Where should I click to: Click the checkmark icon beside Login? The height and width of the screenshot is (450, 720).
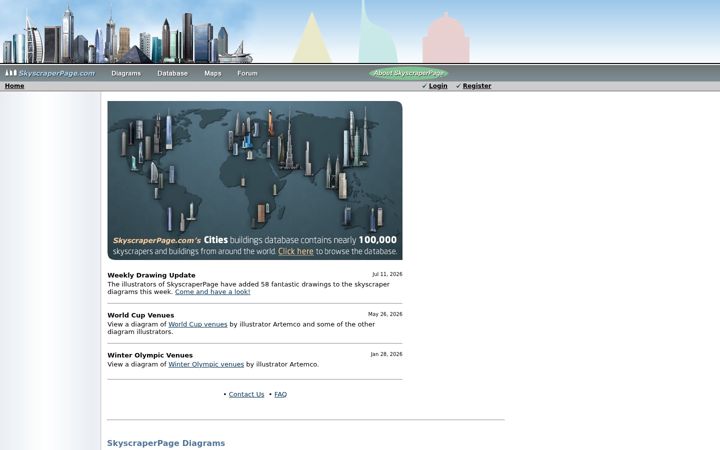click(424, 86)
